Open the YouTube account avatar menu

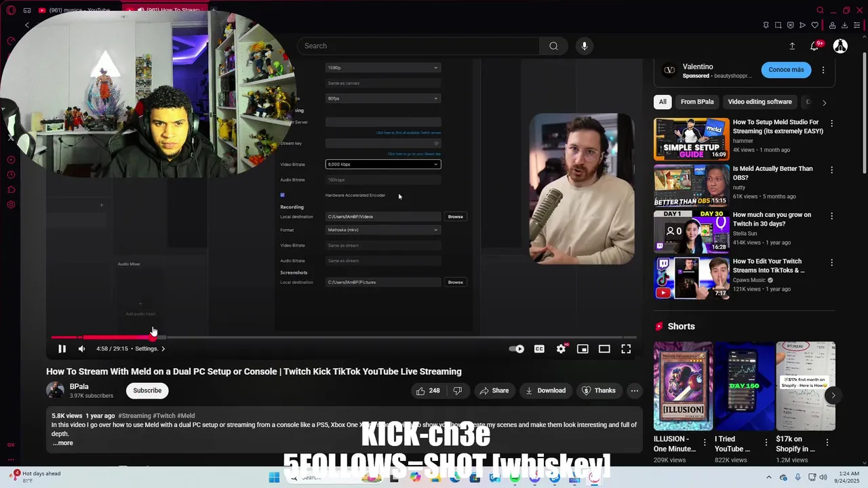click(840, 46)
